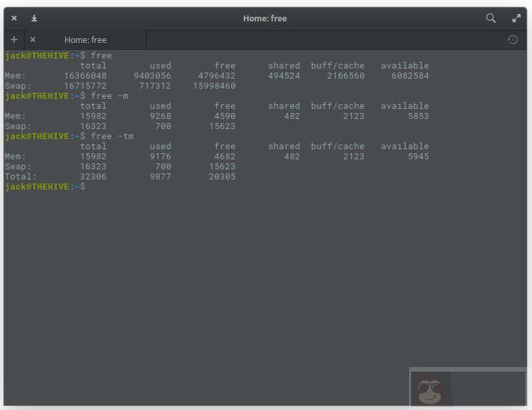This screenshot has height=410, width=532.
Task: Click swap total value 16715772
Action: (85, 86)
